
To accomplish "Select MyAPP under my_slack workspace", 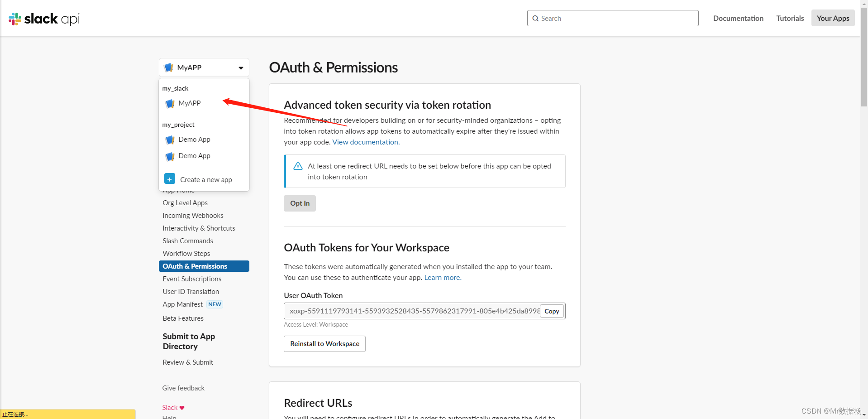I will coord(190,103).
